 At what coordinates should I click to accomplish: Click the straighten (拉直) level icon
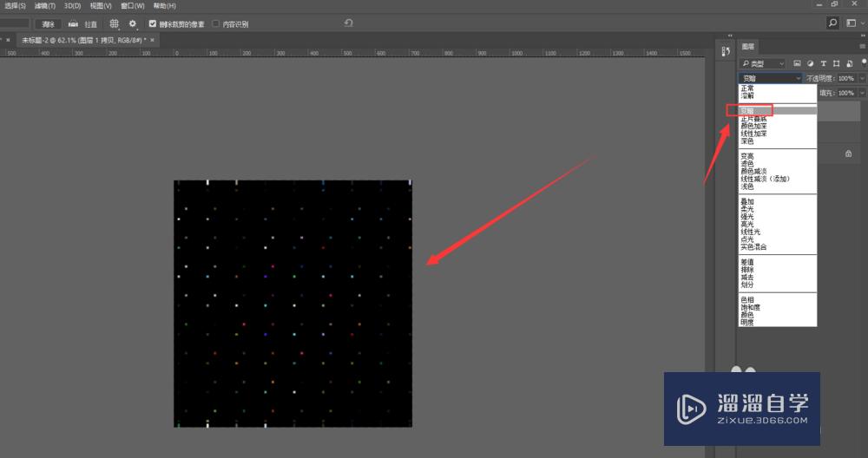click(73, 23)
